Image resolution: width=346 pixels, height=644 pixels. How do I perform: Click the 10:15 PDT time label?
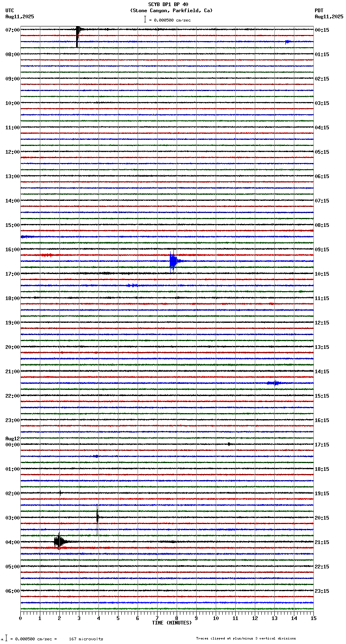click(322, 274)
